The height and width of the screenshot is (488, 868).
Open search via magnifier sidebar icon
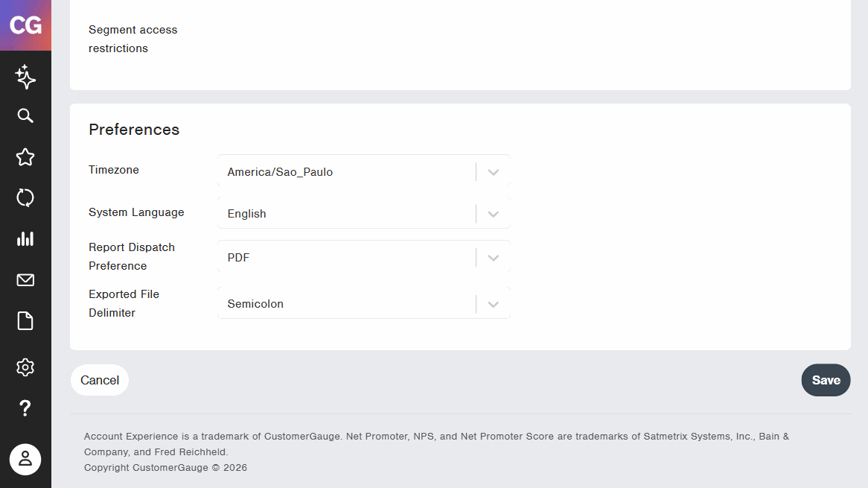pyautogui.click(x=25, y=115)
